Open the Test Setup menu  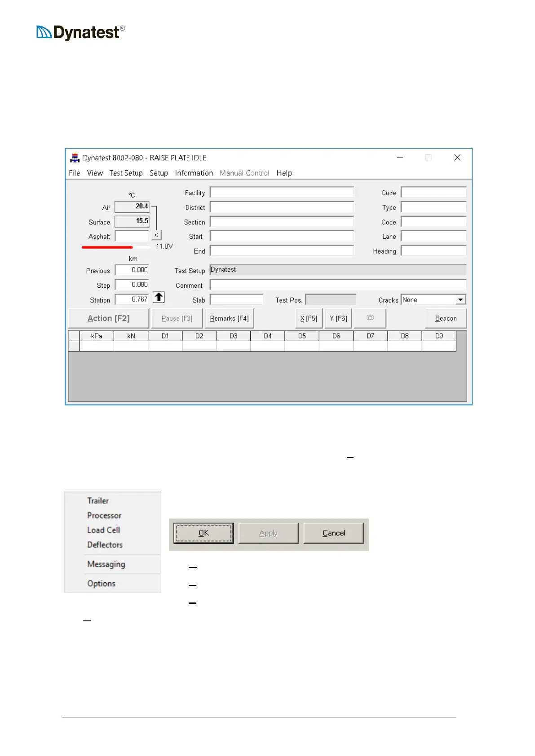click(126, 173)
